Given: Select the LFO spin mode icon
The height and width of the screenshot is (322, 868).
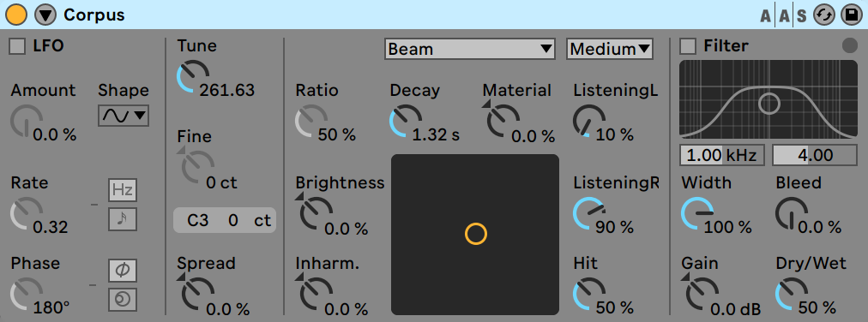Looking at the screenshot, I should pos(123,299).
